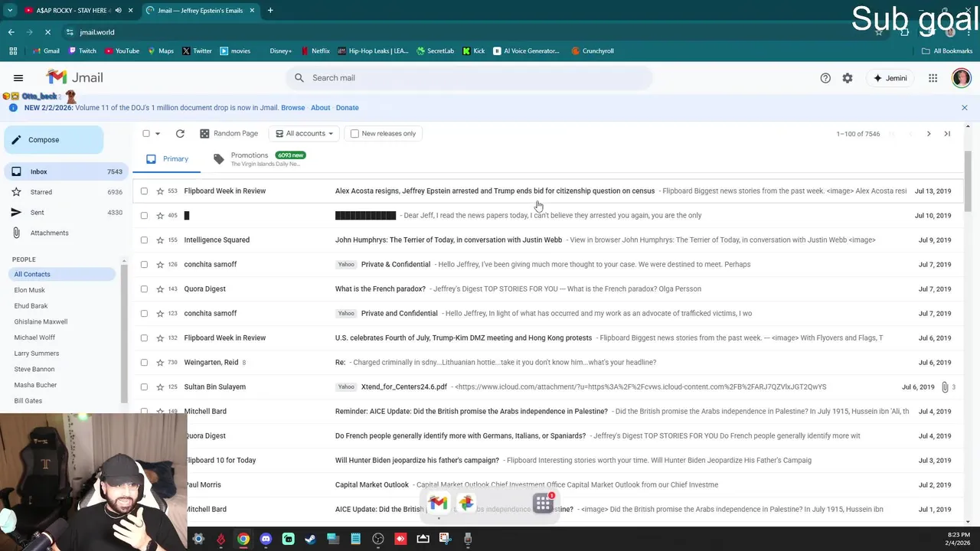Follow the Donate link in banner

click(x=347, y=108)
